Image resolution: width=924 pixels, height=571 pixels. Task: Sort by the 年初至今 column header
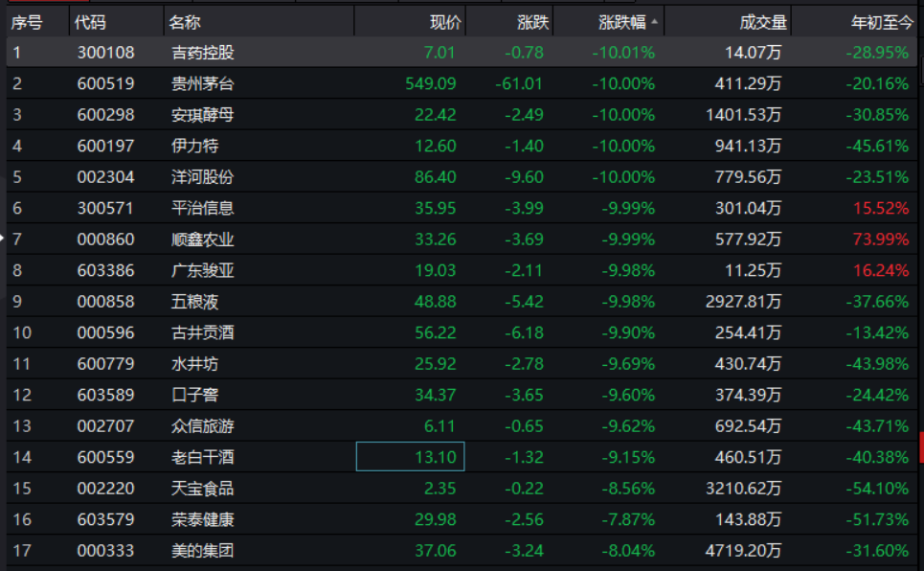882,22
